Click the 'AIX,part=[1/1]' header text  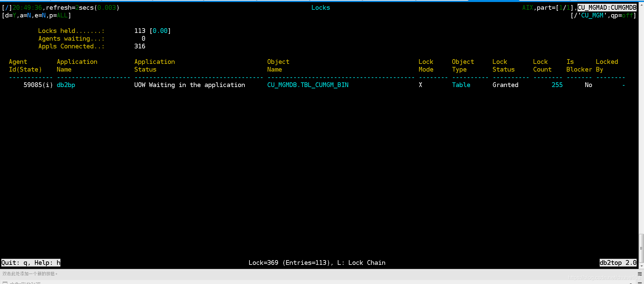[x=548, y=8]
